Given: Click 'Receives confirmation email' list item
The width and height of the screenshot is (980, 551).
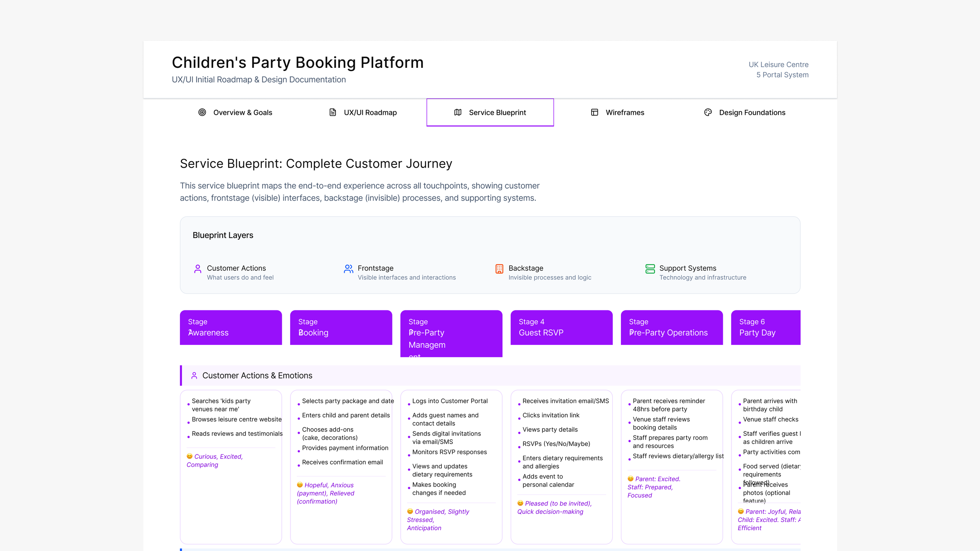Looking at the screenshot, I should (x=342, y=462).
